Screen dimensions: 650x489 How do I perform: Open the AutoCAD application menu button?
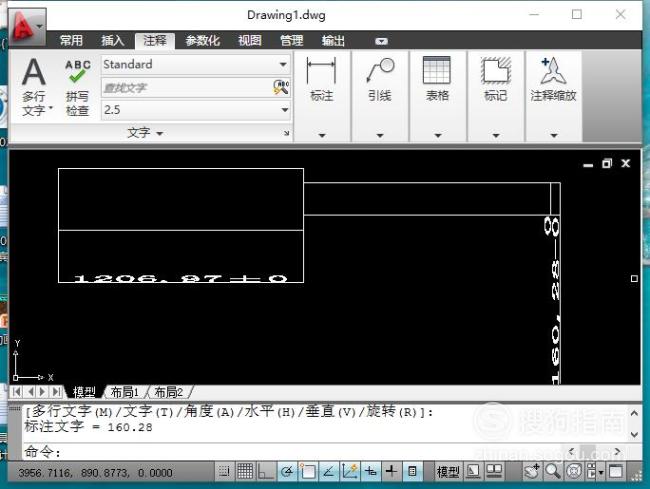pos(27,26)
